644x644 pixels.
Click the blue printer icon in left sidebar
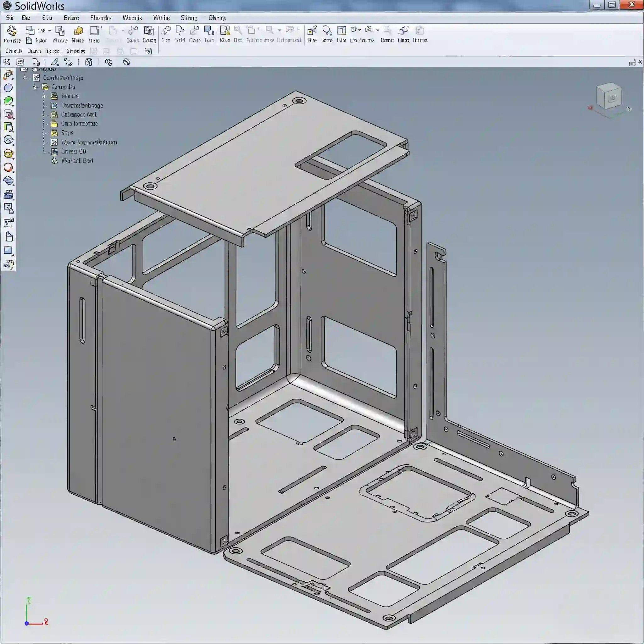click(x=8, y=195)
